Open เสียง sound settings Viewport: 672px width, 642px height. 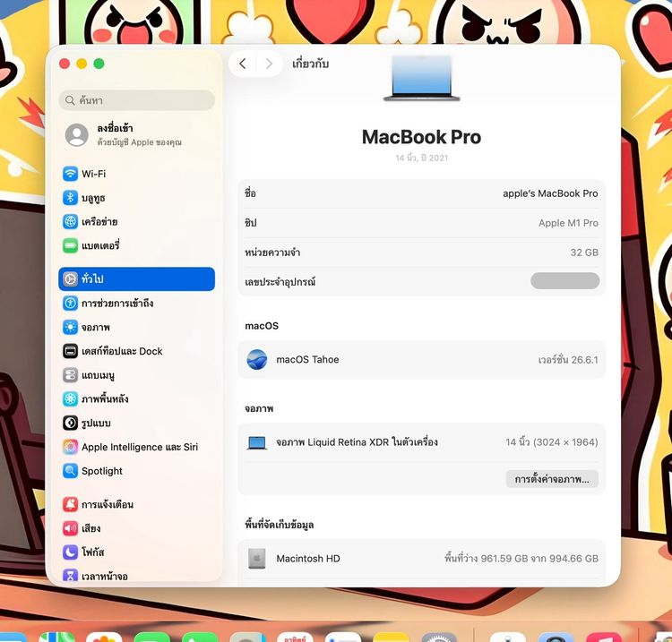tap(136, 528)
